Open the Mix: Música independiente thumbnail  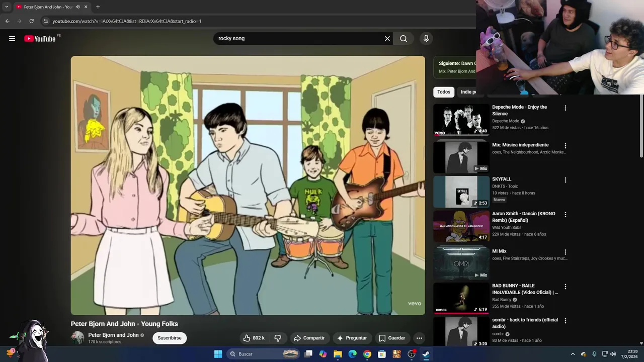coord(461,157)
